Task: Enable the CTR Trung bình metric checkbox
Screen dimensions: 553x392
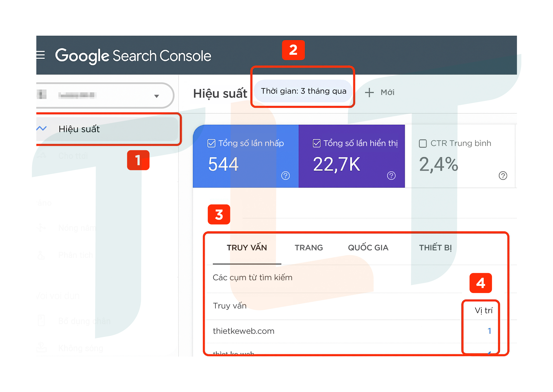Action: (423, 143)
